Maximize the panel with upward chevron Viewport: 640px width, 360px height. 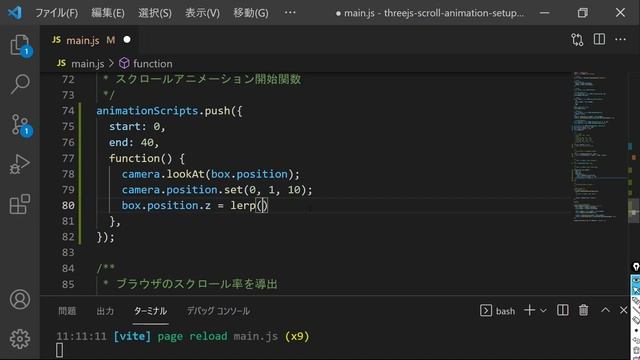click(x=605, y=310)
